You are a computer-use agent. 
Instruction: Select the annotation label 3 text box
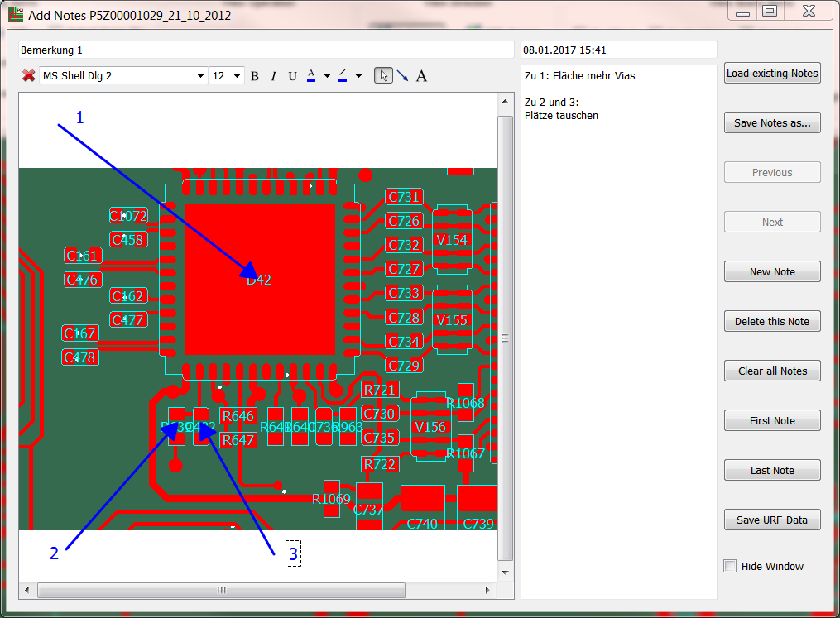[293, 553]
